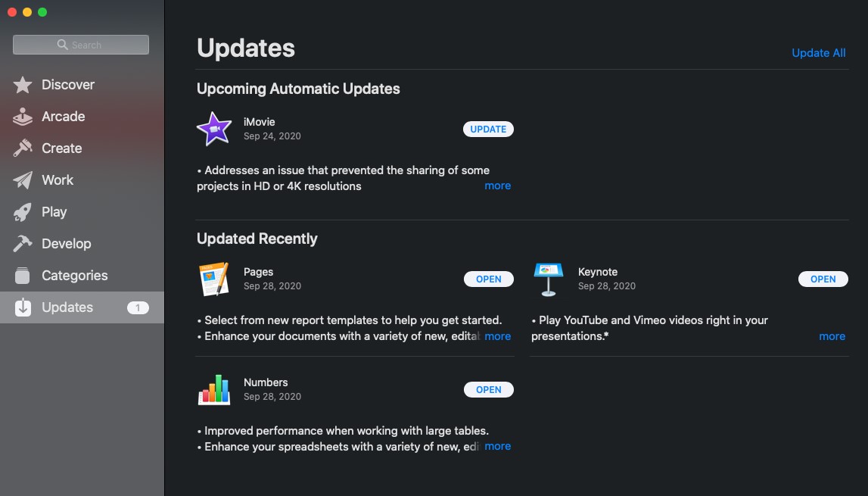
Task: Select Categories in the sidebar
Action: pos(74,276)
